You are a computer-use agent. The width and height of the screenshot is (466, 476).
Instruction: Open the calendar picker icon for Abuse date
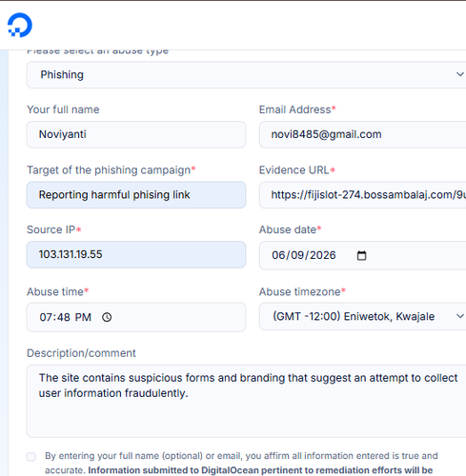click(x=361, y=255)
